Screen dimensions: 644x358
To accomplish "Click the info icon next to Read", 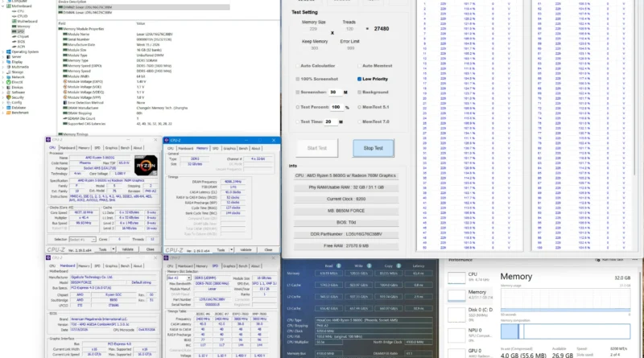I will point(339,265).
